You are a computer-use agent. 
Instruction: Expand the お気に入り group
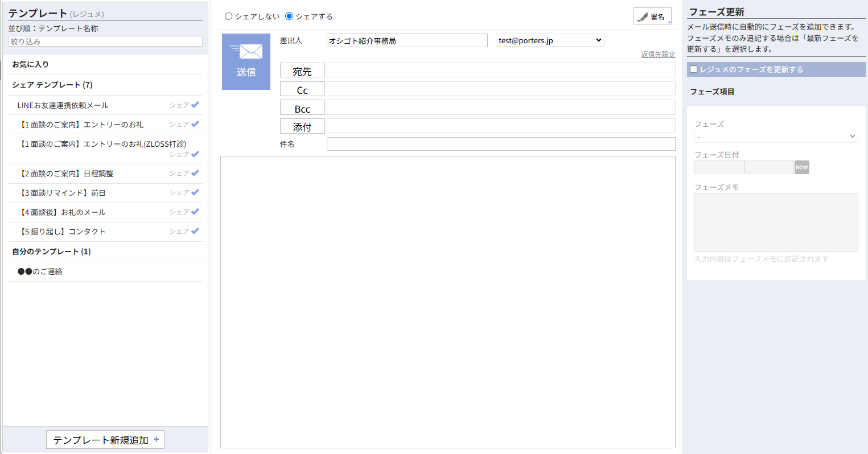click(30, 64)
